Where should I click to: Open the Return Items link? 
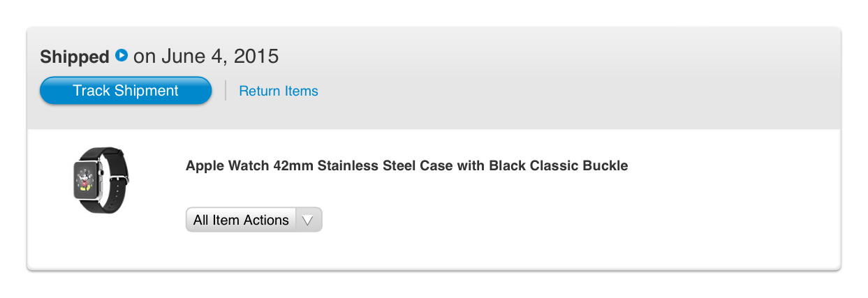(x=278, y=91)
